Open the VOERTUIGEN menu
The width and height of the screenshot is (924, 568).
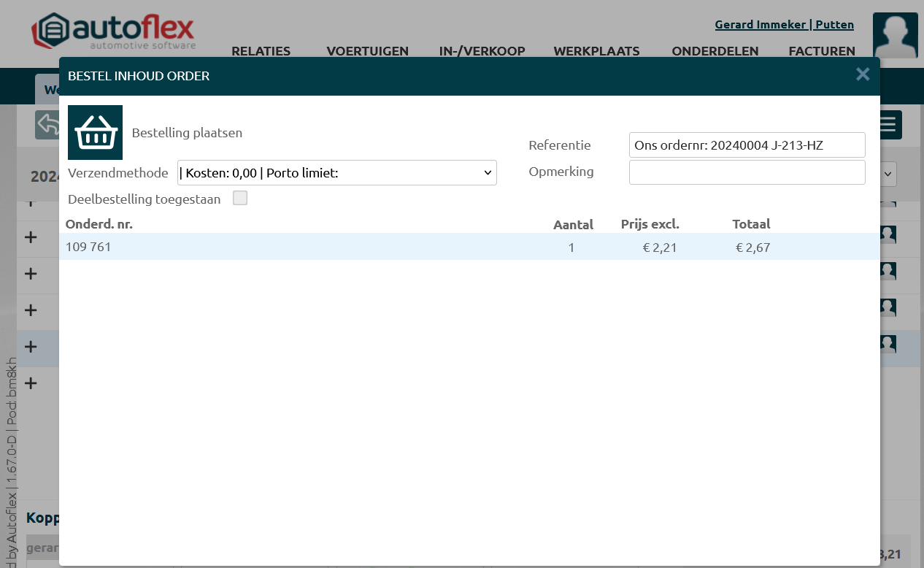367,51
